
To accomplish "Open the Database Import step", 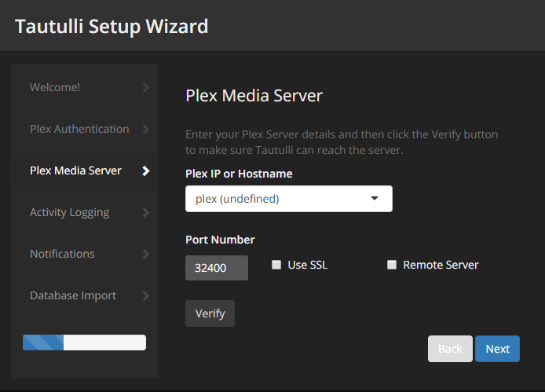I will coord(73,295).
